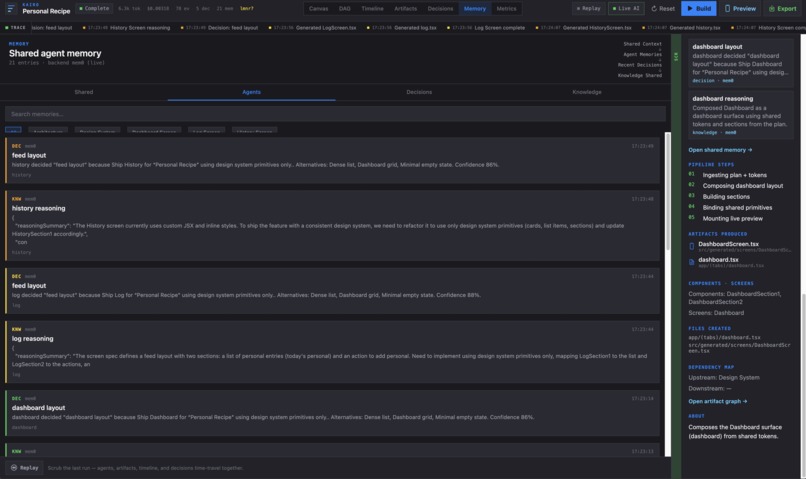This screenshot has width=806, height=479.
Task: Click the Complete status badge
Action: (x=94, y=8)
